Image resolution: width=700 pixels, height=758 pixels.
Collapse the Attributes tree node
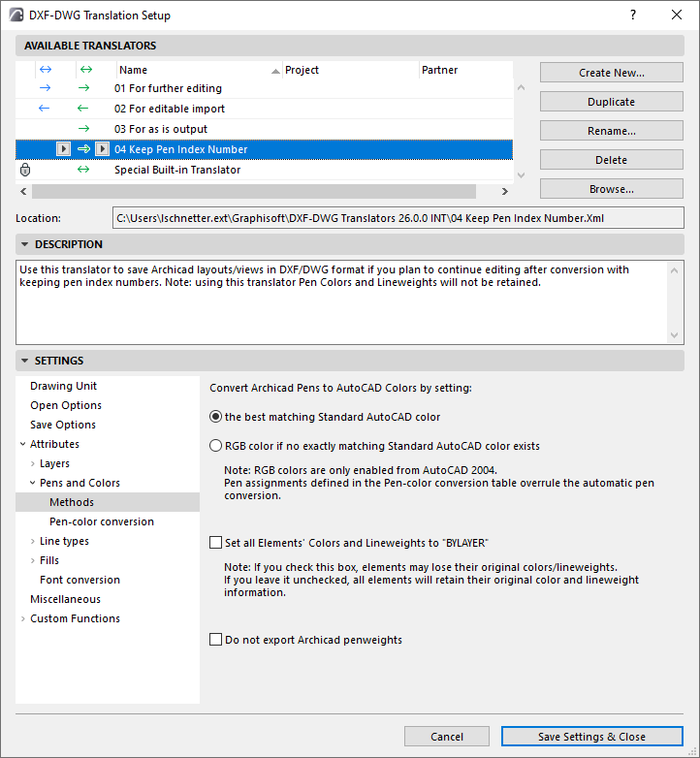coord(22,444)
